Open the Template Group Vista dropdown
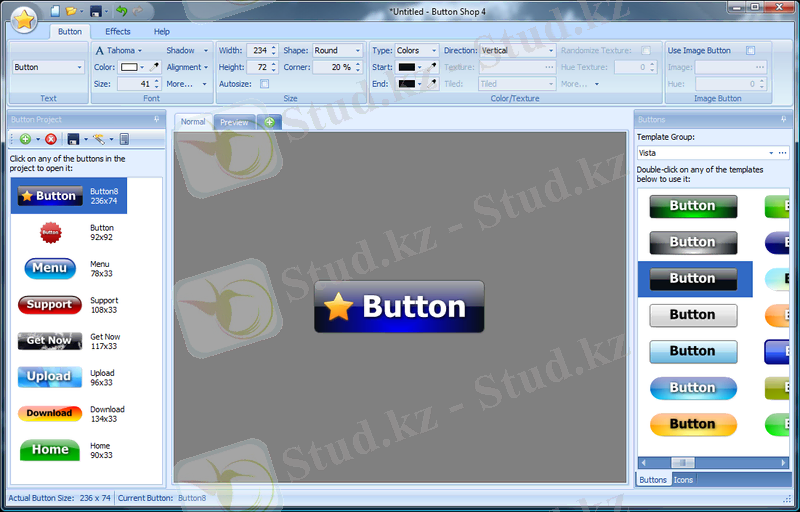The width and height of the screenshot is (800, 512). point(771,153)
